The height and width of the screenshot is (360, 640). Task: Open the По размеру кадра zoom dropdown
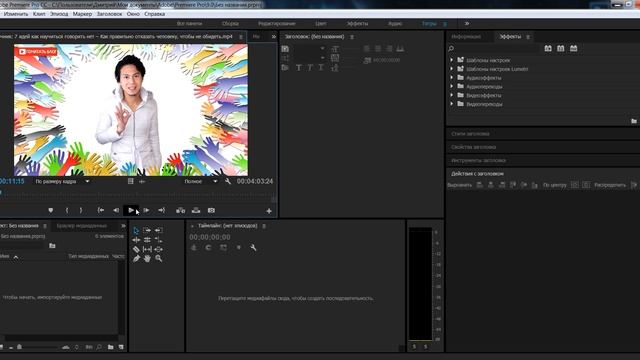[x=62, y=181]
